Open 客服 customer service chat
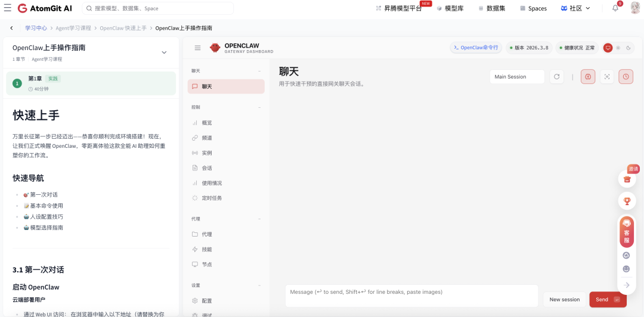This screenshot has width=644, height=317. click(x=626, y=232)
